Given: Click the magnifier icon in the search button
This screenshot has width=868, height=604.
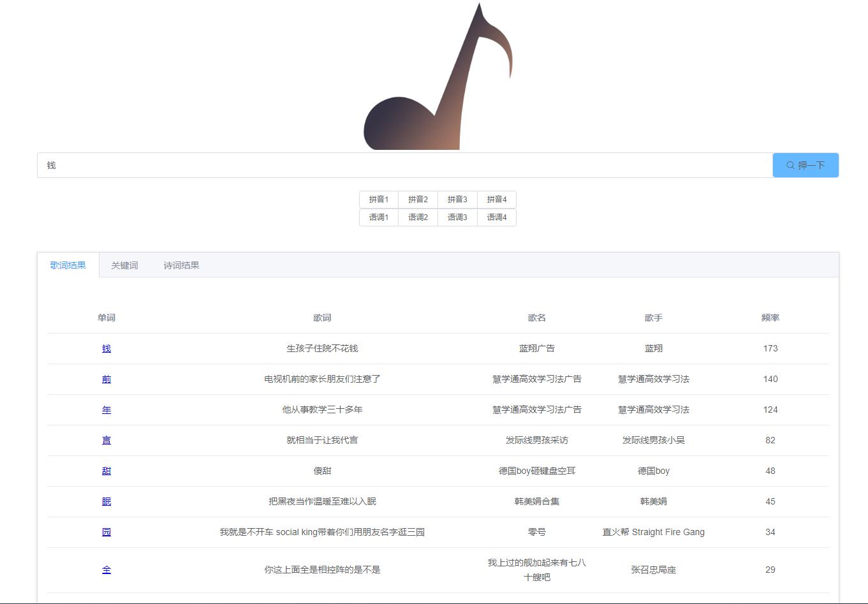Looking at the screenshot, I should (x=790, y=165).
